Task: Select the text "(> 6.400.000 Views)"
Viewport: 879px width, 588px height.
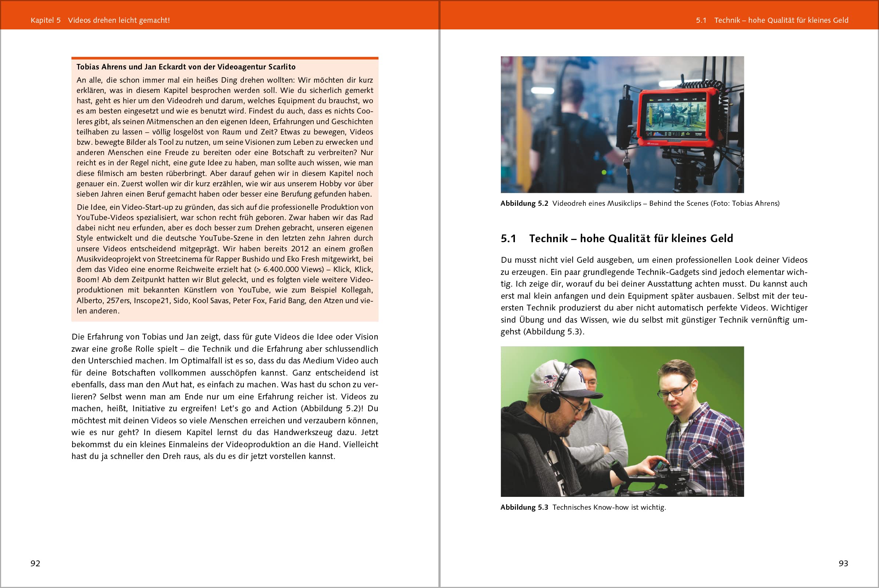Action: tap(289, 269)
